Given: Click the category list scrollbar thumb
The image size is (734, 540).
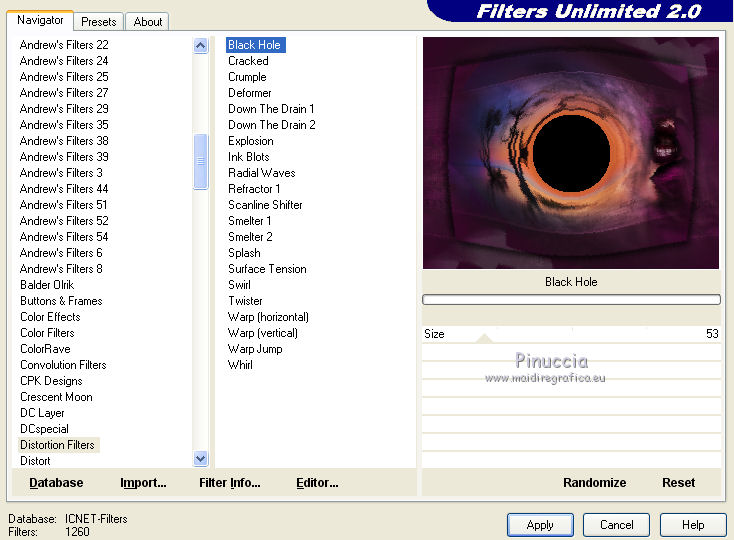Looking at the screenshot, I should (200, 161).
